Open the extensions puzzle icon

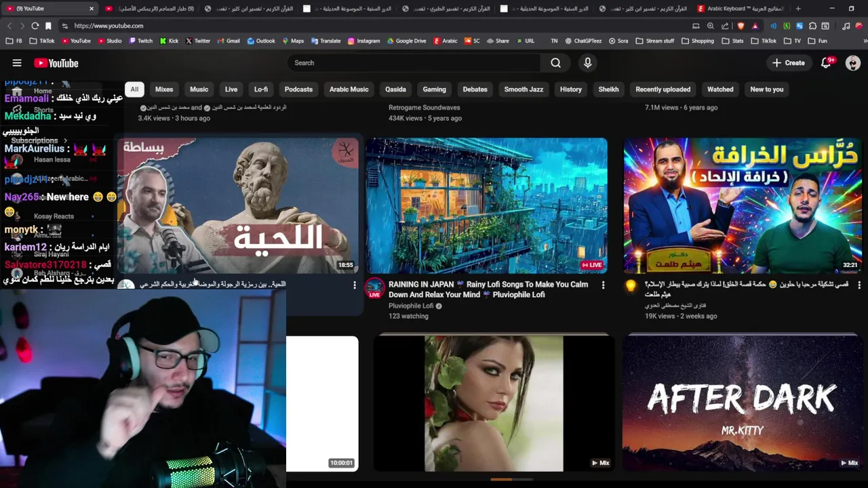pos(812,26)
